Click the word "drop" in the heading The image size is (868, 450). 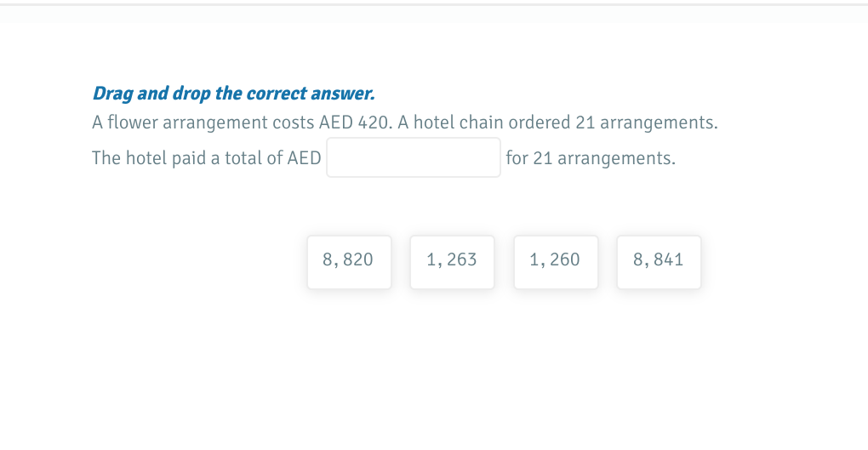click(x=191, y=93)
